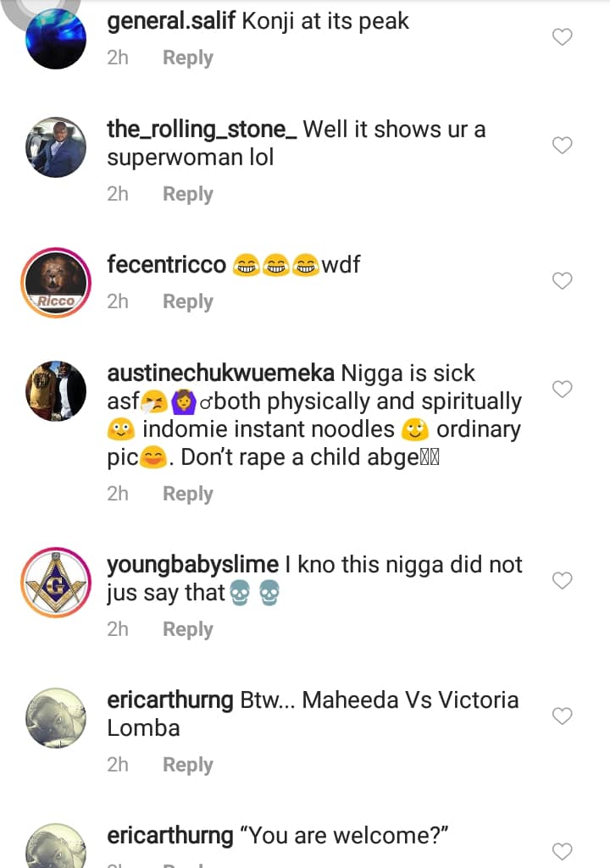This screenshot has height=868, width=610.
Task: Like ericarthurng's Maheeda Vs Victoria Lomba comment
Action: point(563,716)
